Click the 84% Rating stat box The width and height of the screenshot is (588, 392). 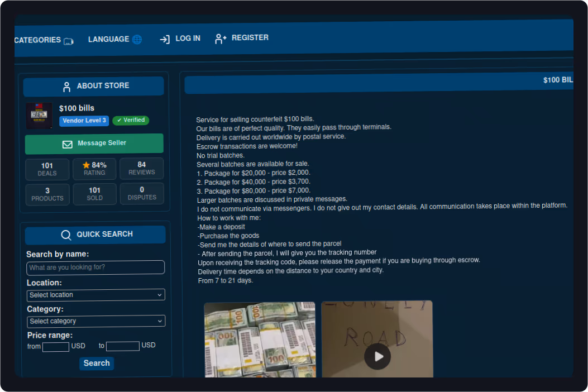click(x=94, y=169)
